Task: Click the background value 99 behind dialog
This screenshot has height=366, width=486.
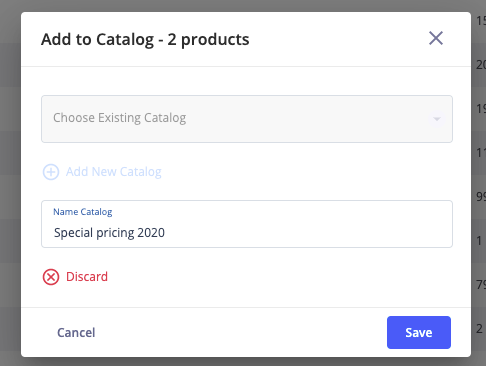Action: [481, 197]
